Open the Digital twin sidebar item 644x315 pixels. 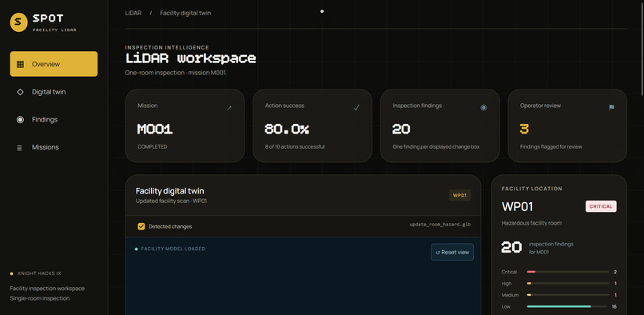(x=54, y=92)
